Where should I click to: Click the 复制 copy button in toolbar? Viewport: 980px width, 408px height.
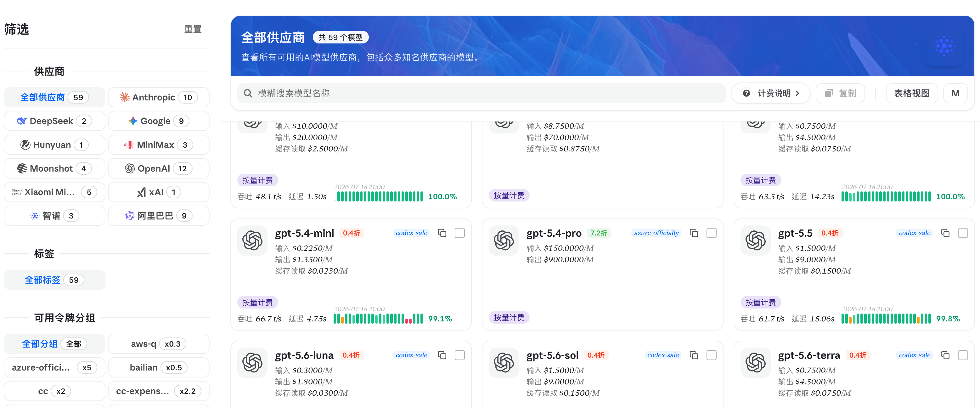[x=840, y=93]
